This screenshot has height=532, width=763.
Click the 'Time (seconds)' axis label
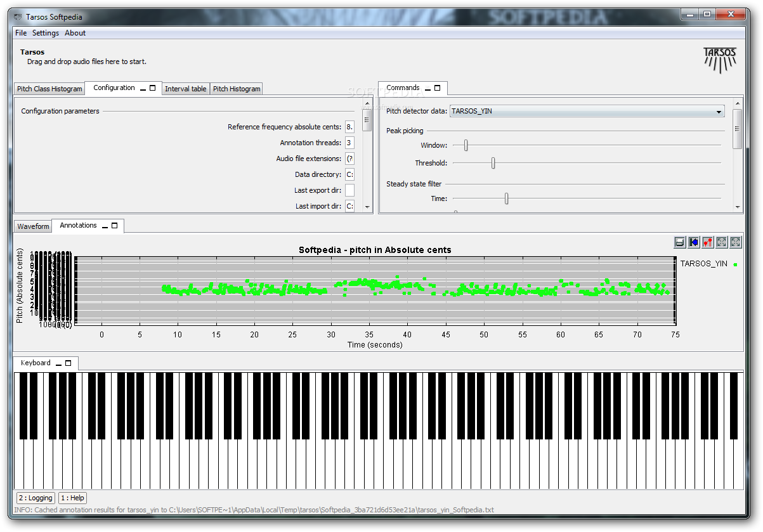coord(375,345)
